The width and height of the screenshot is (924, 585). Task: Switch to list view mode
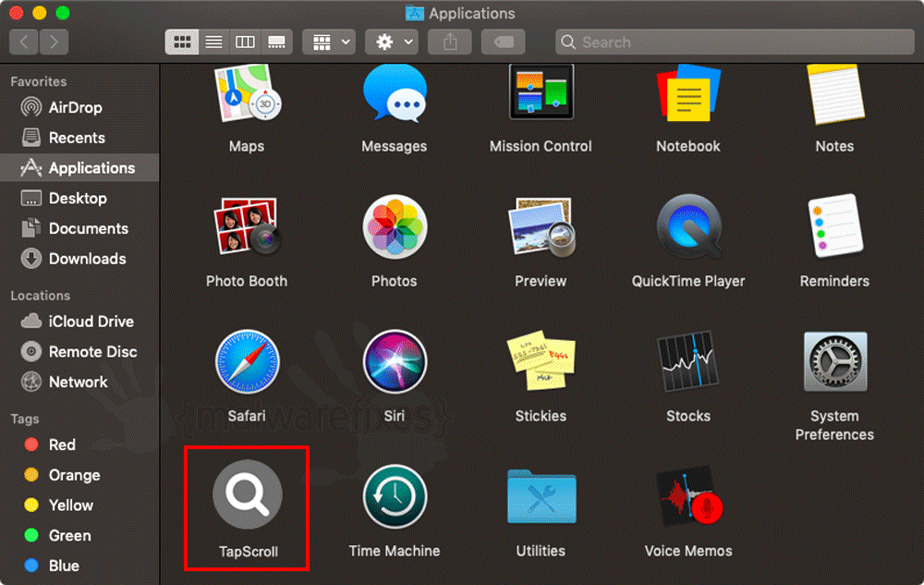[x=213, y=42]
